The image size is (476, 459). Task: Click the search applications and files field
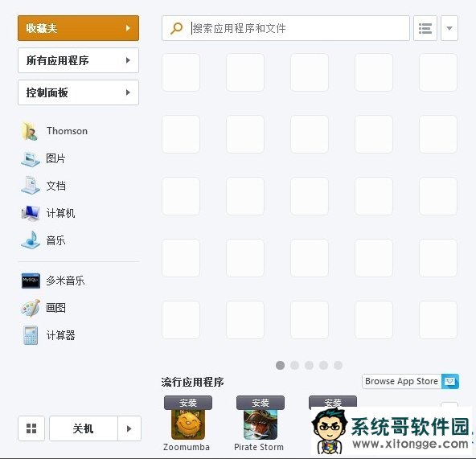(x=285, y=28)
